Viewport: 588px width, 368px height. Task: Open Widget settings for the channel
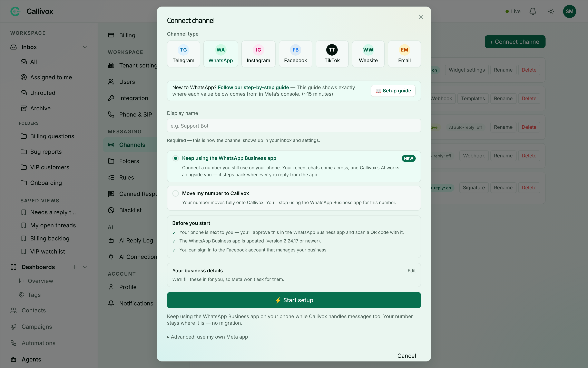pyautogui.click(x=467, y=70)
